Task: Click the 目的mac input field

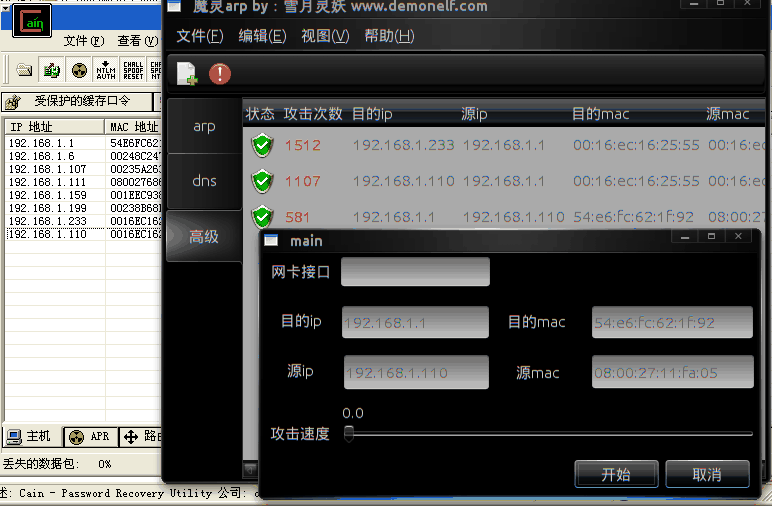Action: 672,322
